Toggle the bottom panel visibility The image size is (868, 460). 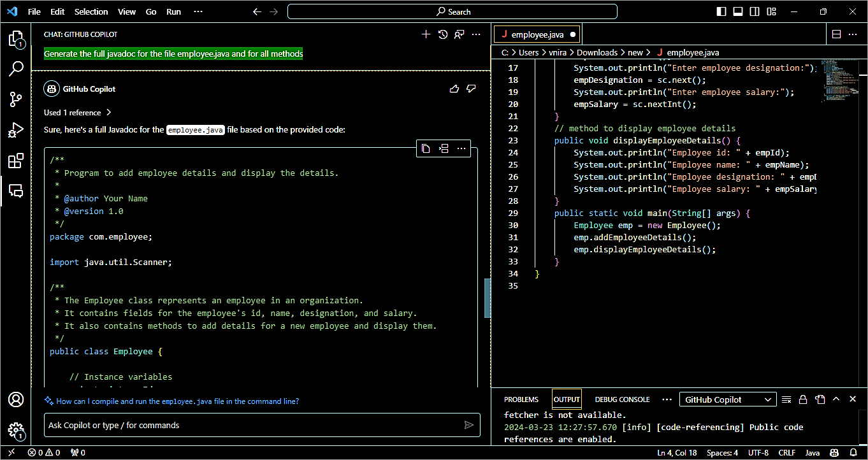pos(738,11)
